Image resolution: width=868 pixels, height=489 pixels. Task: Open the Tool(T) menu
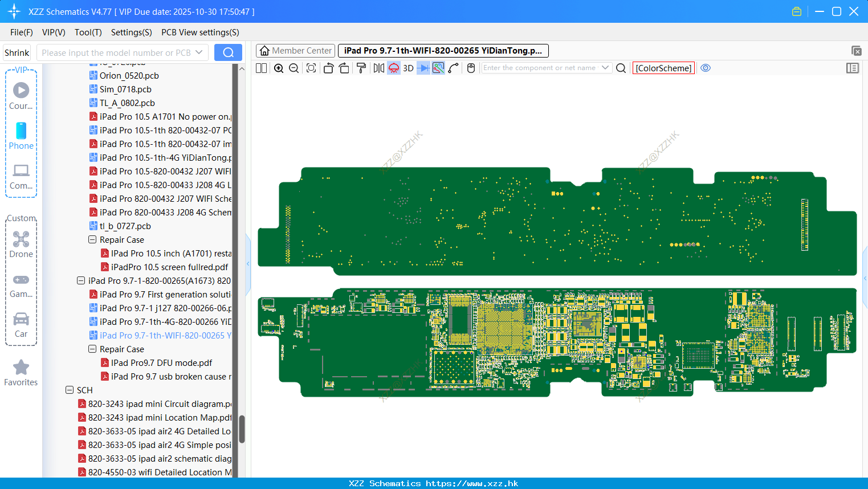[x=88, y=32]
